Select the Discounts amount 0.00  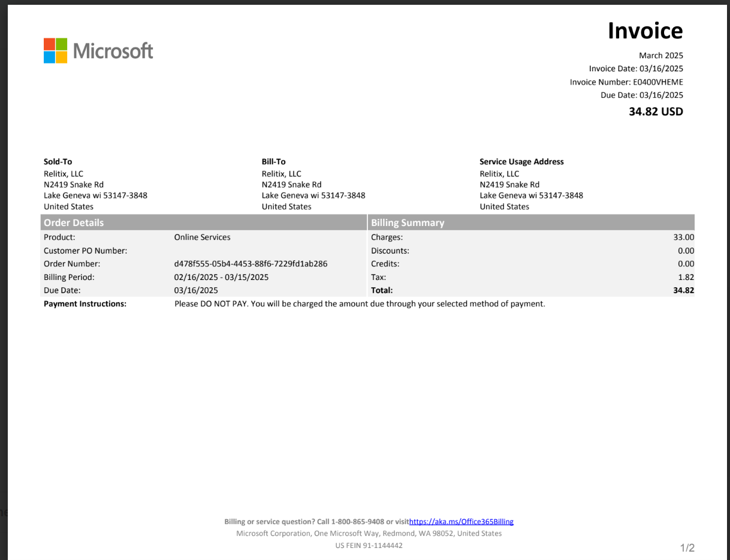686,251
